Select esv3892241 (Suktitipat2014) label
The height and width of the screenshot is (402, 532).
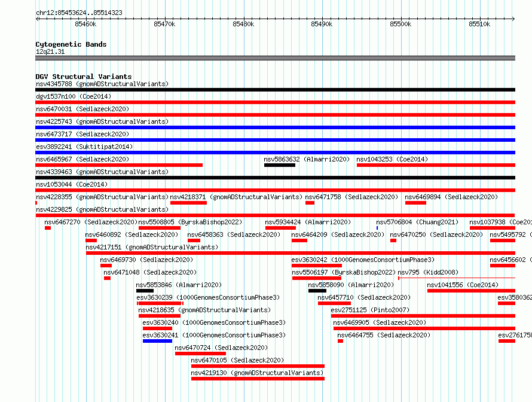[84, 147]
